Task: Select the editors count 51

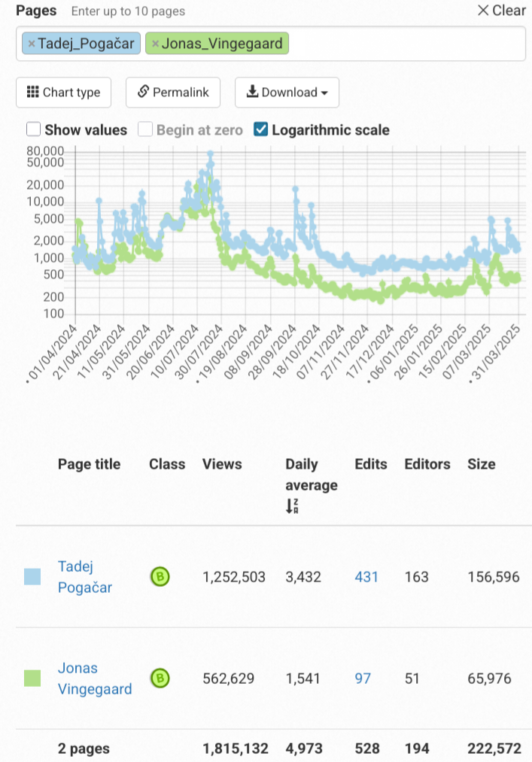Action: (x=412, y=679)
